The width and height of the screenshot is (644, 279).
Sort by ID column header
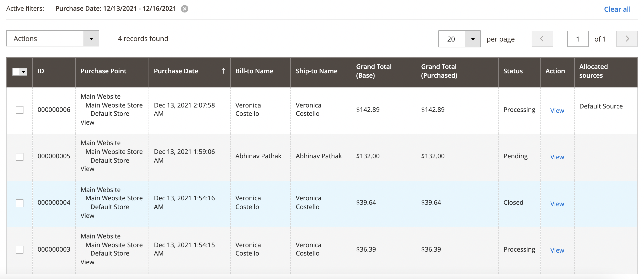(41, 71)
